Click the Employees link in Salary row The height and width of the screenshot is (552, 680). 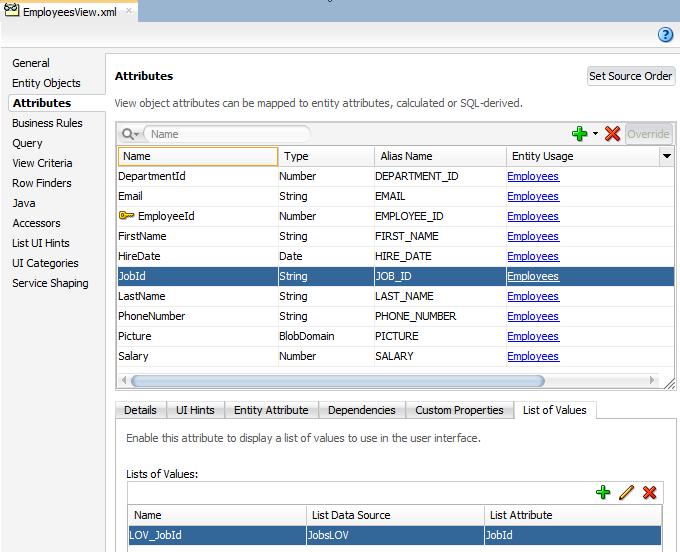pos(533,356)
